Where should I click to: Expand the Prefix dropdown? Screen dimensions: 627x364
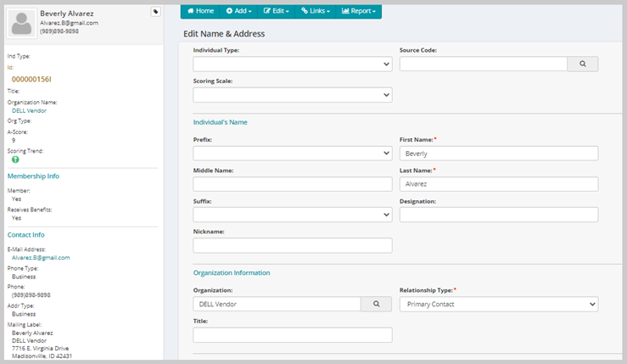point(293,154)
